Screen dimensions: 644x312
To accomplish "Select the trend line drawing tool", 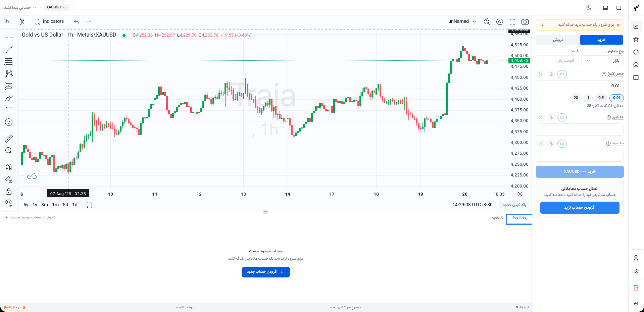I will pos(9,50).
